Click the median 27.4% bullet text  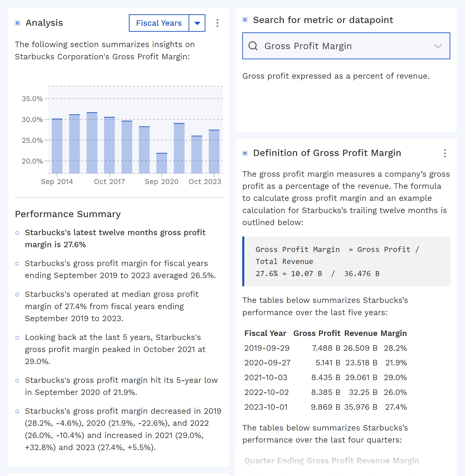point(112,306)
